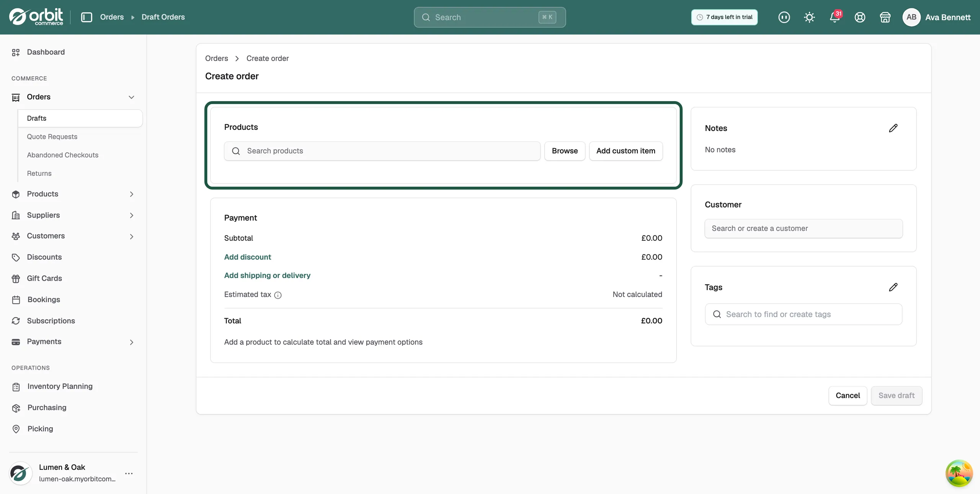Screen dimensions: 980x494
Task: Click the 7 days left in trial badge
Action: coord(724,17)
